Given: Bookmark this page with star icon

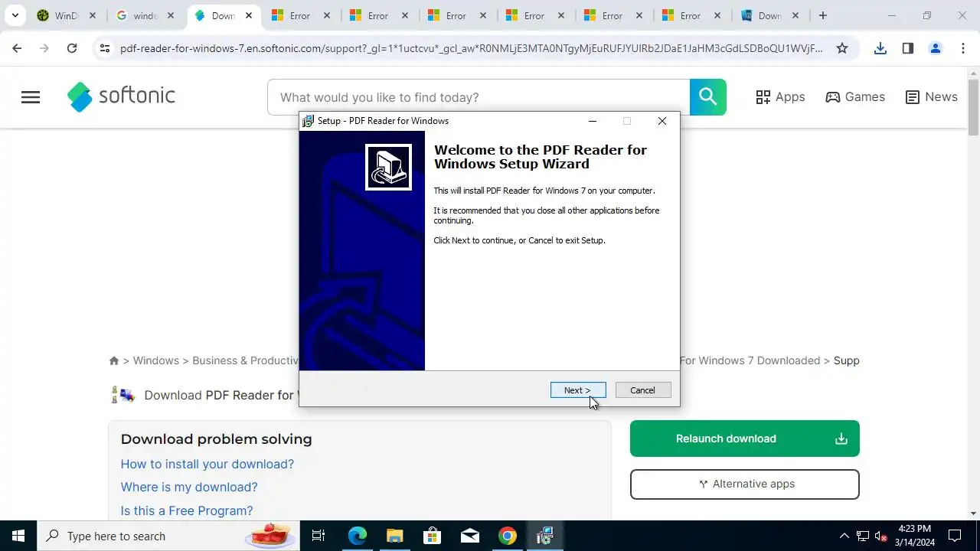Looking at the screenshot, I should [842, 48].
